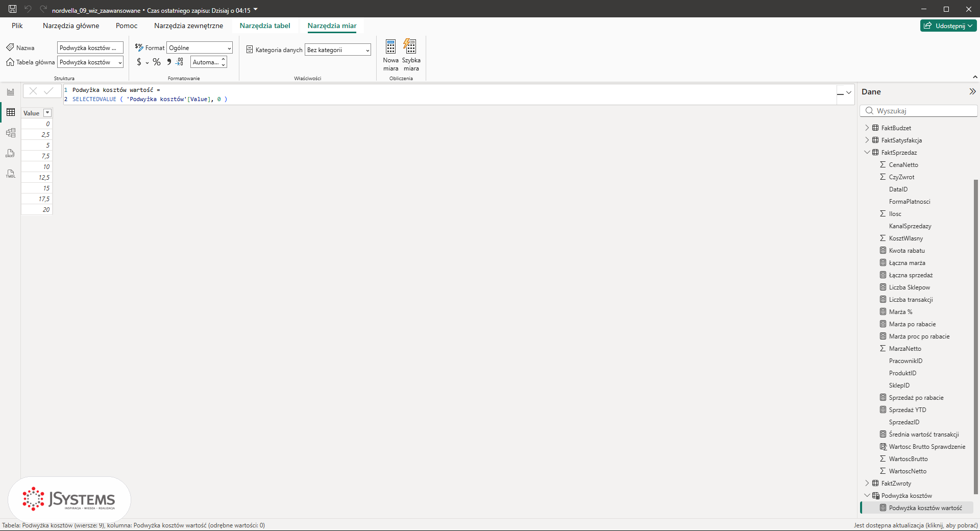Collapse the Dane pane with double chevron
This screenshot has height=531, width=980.
point(972,92)
